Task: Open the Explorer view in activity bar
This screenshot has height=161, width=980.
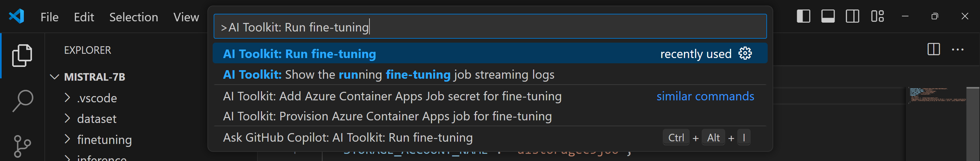Action: coord(22,55)
